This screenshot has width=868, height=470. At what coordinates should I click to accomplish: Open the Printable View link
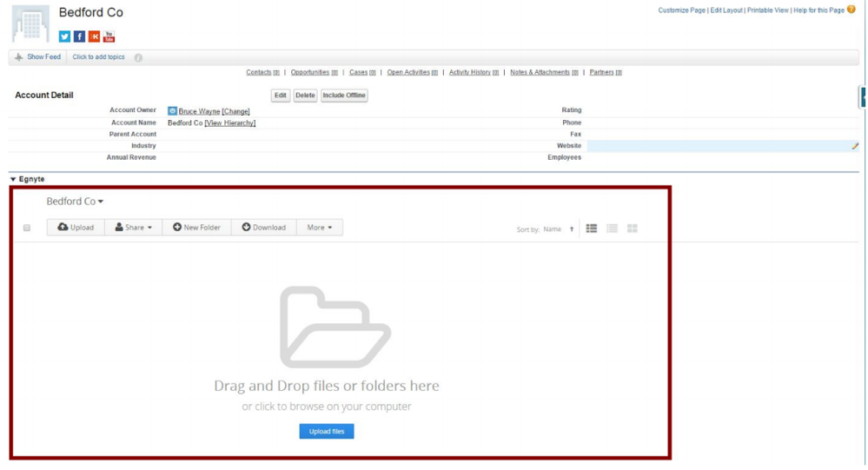click(768, 10)
